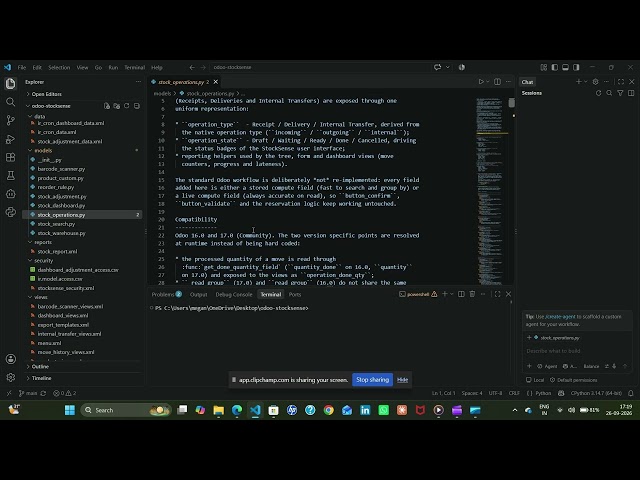This screenshot has height=480, width=640.
Task: Maximize the terminal panel
Action: click(x=497, y=294)
